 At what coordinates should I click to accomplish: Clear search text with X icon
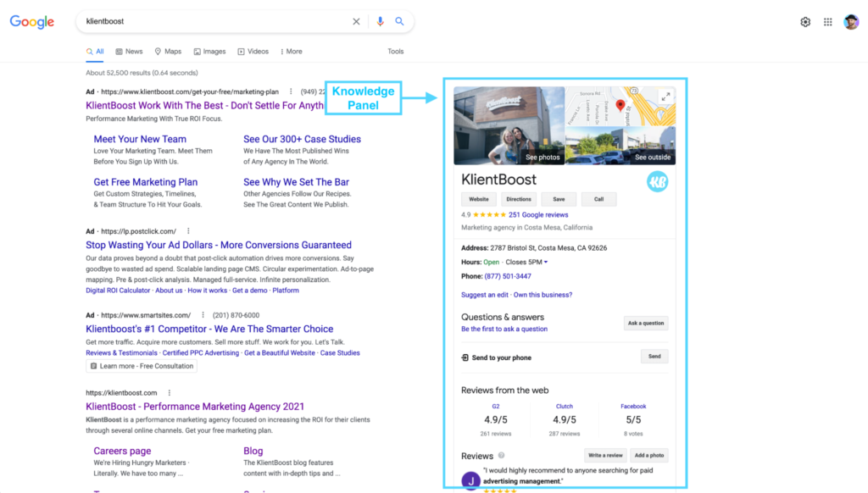(x=356, y=22)
